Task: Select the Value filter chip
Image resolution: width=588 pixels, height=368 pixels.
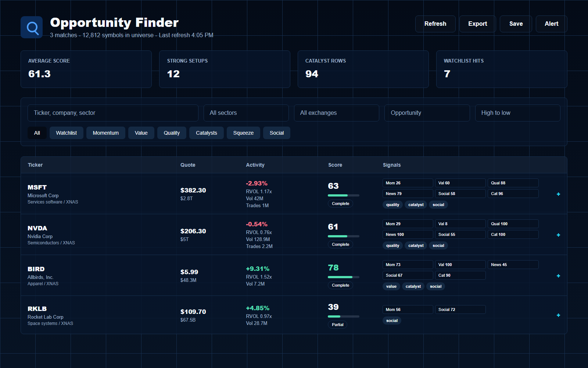Action: (141, 133)
